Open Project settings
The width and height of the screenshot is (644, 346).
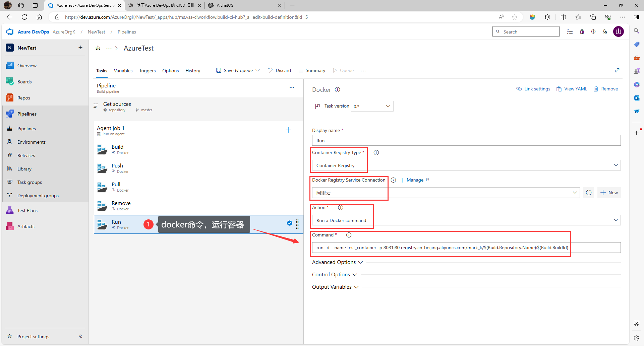(x=33, y=337)
